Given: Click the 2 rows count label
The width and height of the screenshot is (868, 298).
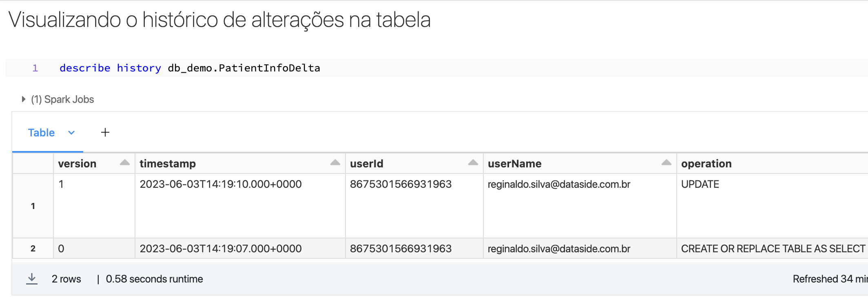Looking at the screenshot, I should [x=66, y=279].
